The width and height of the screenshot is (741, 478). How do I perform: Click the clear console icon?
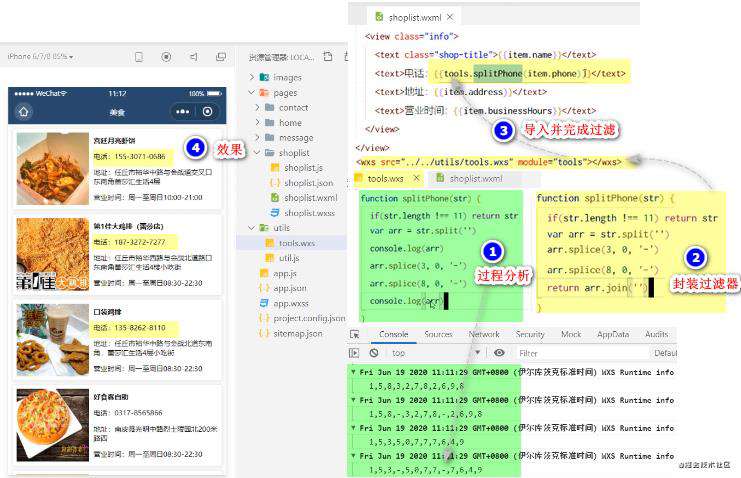(374, 353)
